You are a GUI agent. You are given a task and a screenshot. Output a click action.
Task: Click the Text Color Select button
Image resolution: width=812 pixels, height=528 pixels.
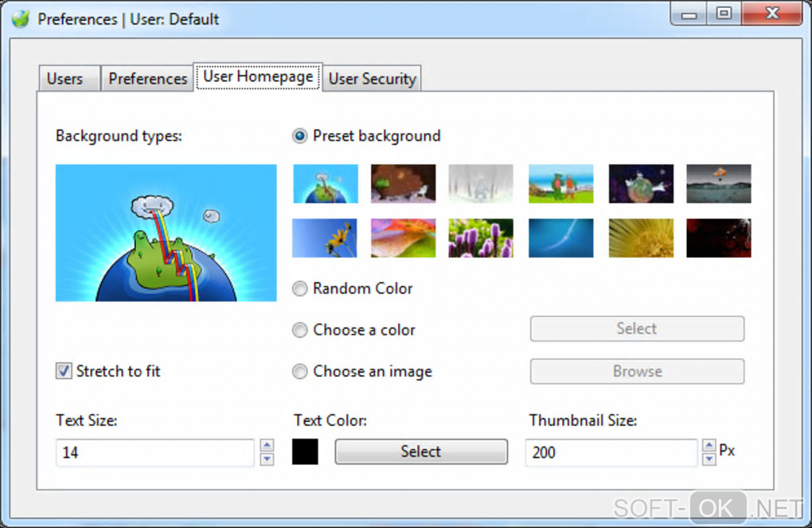click(x=421, y=452)
